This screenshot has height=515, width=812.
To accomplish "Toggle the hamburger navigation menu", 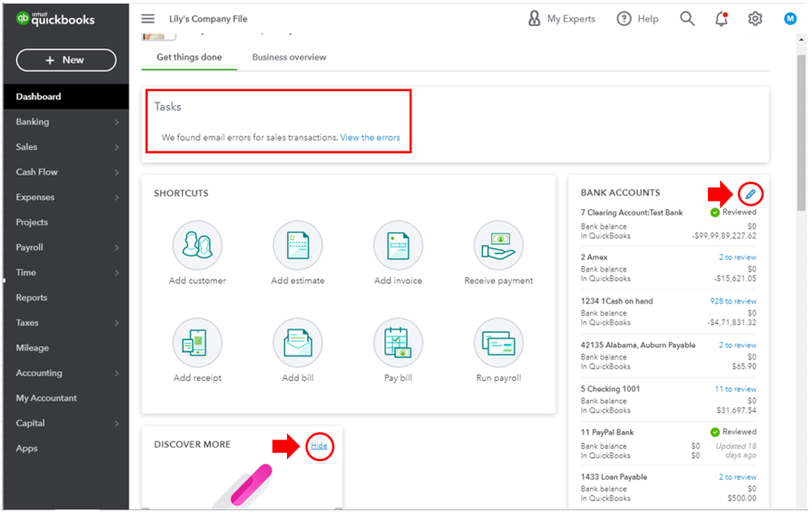I will point(148,19).
